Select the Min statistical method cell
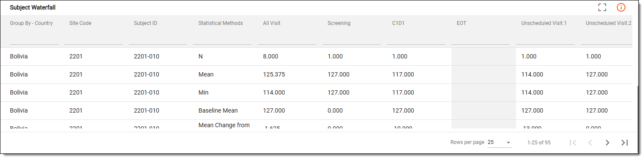 204,92
